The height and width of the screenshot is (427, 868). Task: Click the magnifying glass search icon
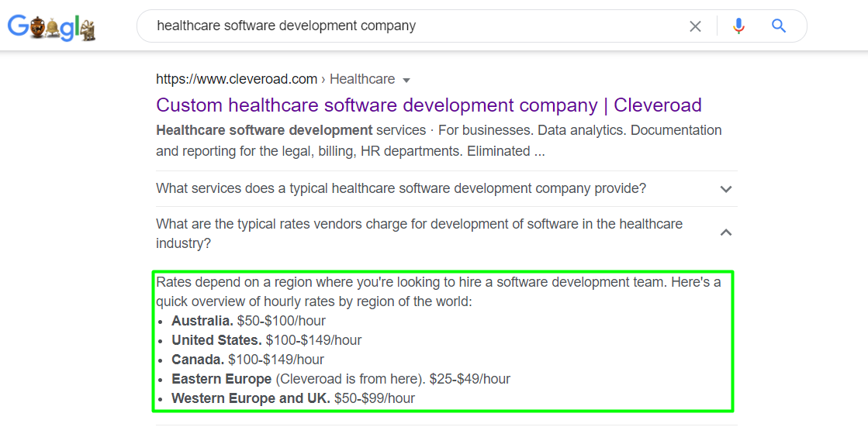point(779,26)
